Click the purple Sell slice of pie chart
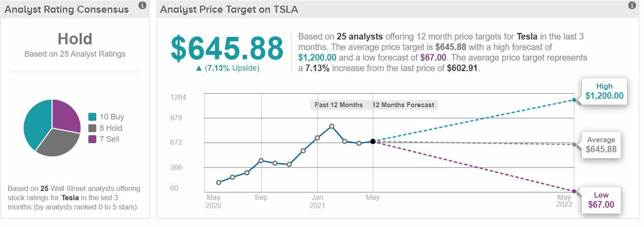The image size is (644, 227). [x=66, y=115]
